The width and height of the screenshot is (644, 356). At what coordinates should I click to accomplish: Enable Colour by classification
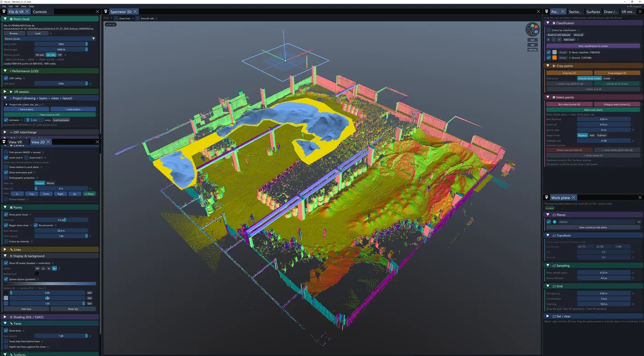[x=549, y=30]
